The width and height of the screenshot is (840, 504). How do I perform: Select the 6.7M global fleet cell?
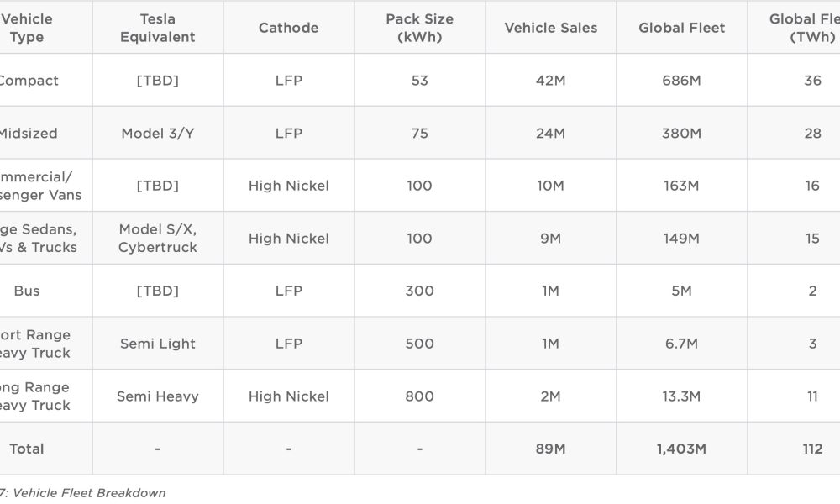[681, 344]
